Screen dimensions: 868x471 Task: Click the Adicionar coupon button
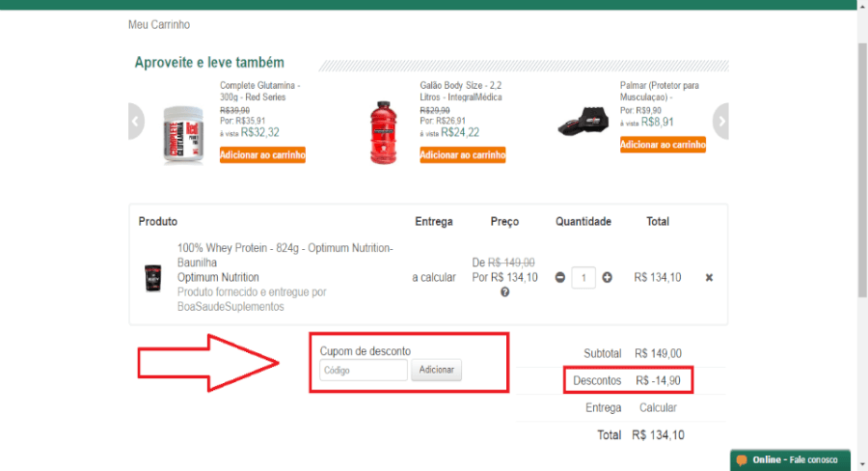pos(436,370)
